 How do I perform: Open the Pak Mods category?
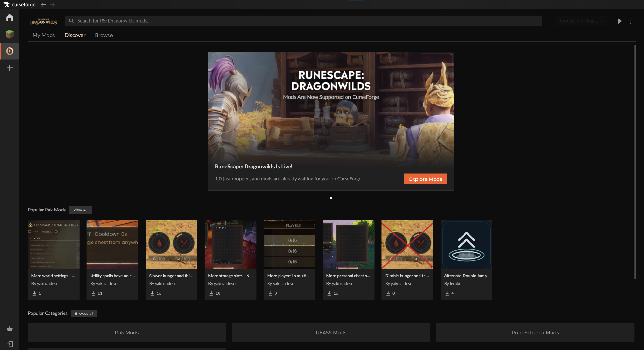(x=127, y=333)
